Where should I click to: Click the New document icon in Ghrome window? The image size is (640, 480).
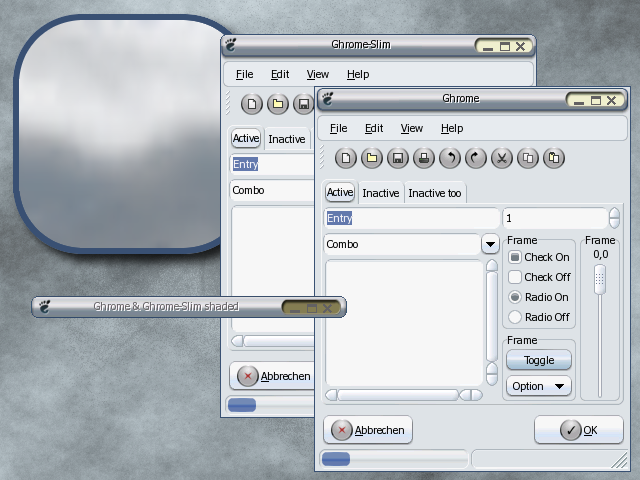click(x=346, y=158)
